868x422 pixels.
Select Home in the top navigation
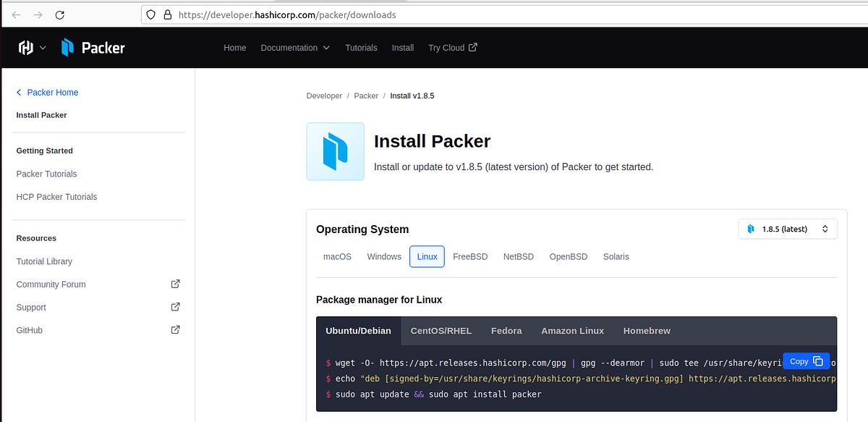coord(234,47)
